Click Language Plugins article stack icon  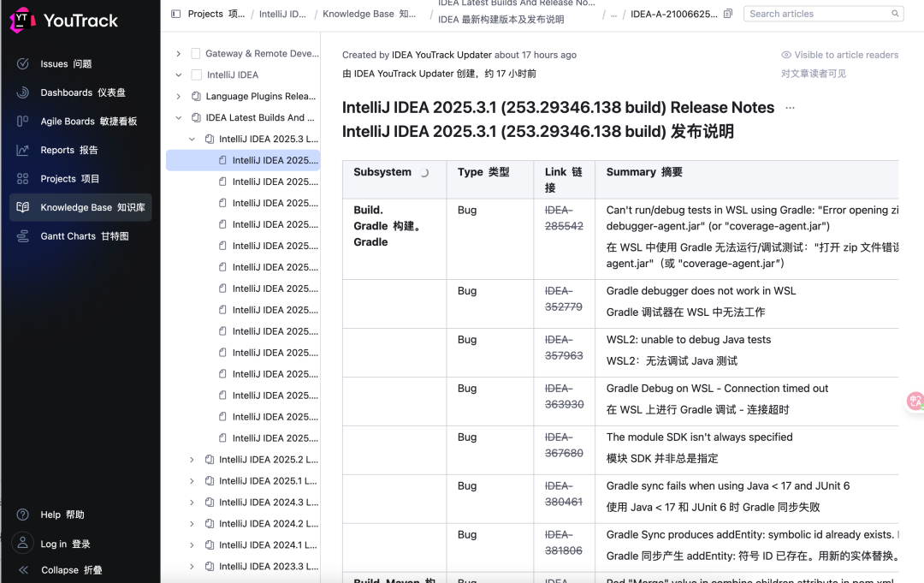coord(196,96)
